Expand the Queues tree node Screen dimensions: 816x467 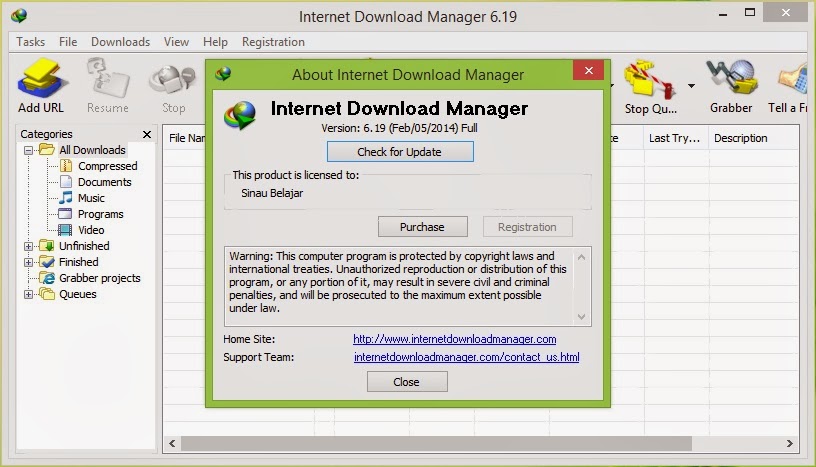(x=29, y=295)
